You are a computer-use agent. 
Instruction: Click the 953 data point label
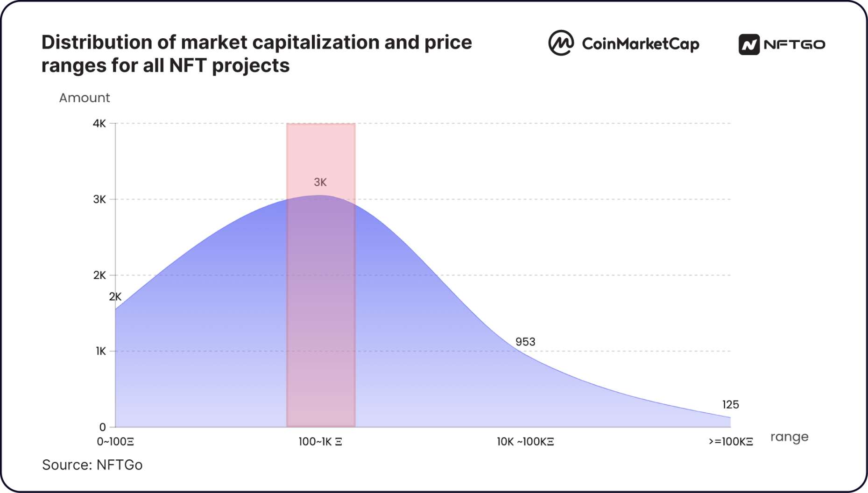tap(525, 342)
